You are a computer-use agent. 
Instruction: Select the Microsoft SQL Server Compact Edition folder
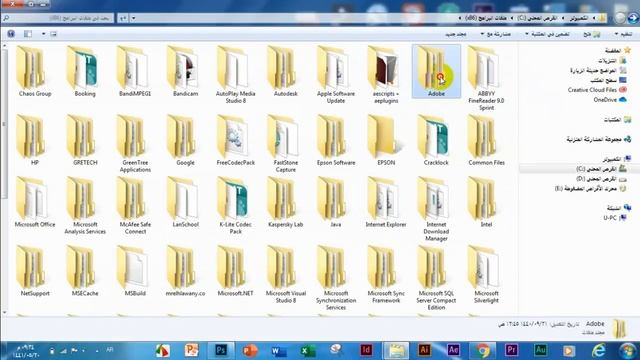[x=436, y=278]
